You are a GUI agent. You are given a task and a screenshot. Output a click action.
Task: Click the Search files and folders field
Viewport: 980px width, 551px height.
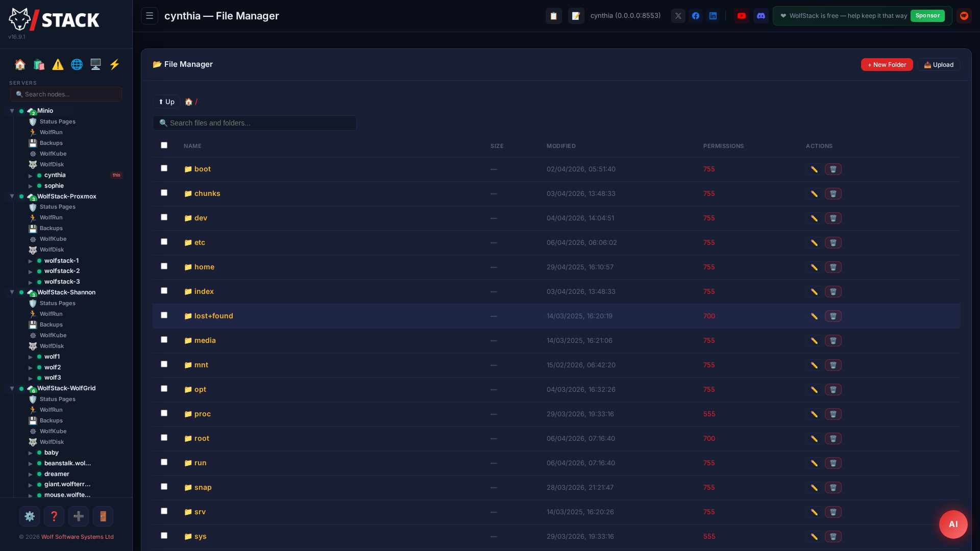click(254, 123)
